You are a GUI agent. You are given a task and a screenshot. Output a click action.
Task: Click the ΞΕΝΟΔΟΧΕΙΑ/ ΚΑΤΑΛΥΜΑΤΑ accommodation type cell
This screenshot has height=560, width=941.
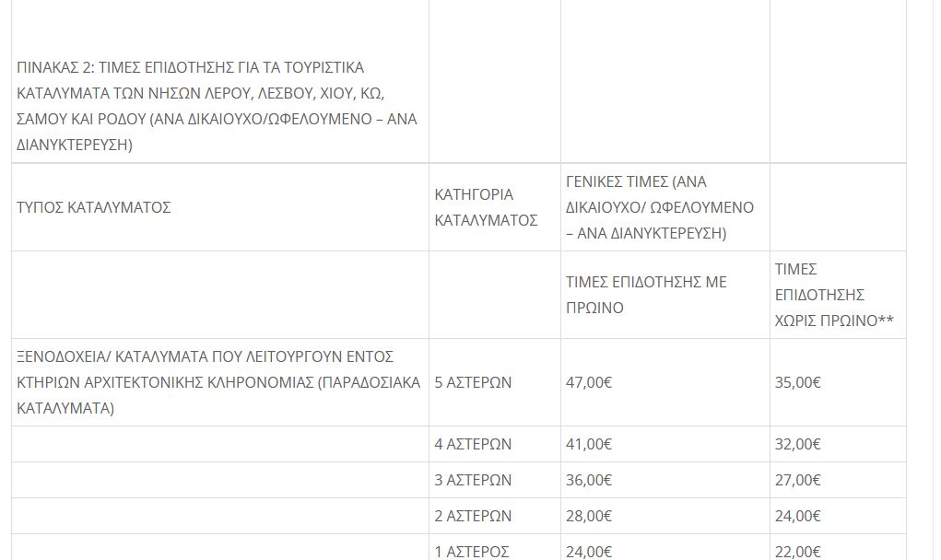pos(218,382)
